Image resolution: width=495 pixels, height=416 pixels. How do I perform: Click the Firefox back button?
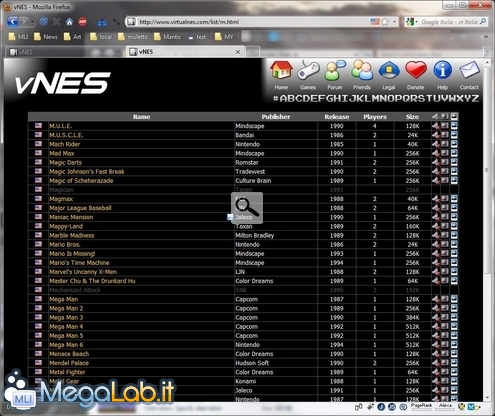[x=13, y=22]
